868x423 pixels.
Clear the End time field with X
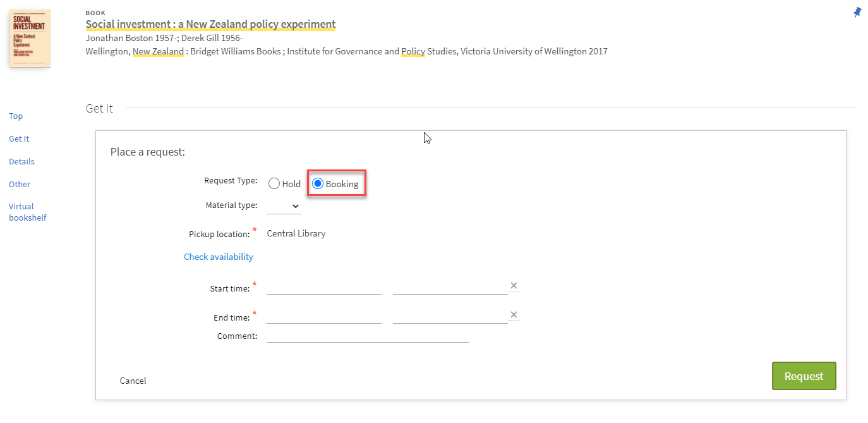[514, 315]
